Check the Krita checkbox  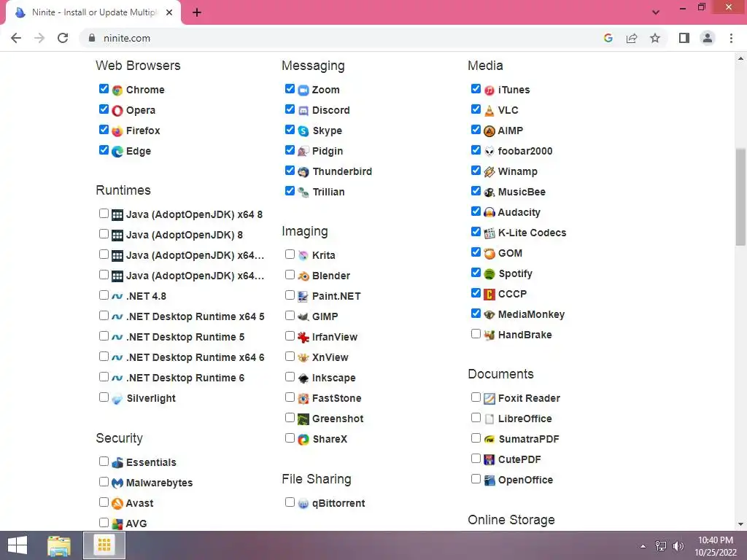(290, 254)
